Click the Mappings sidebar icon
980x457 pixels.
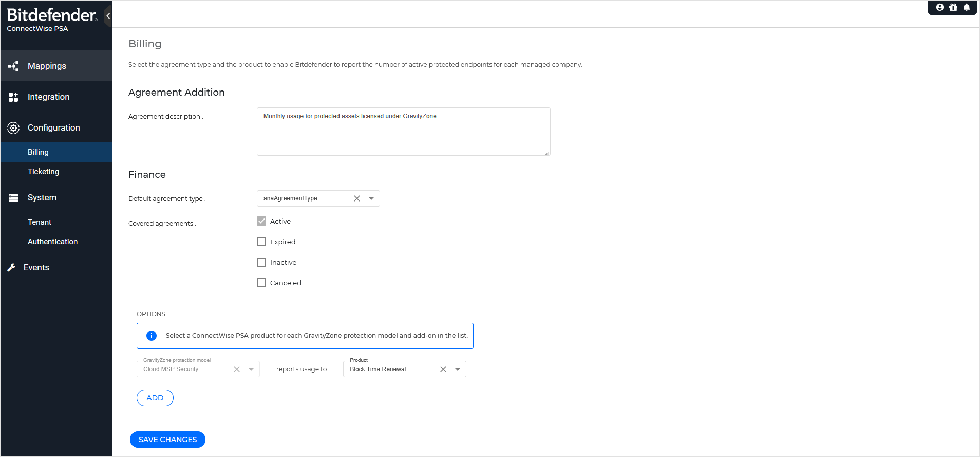click(13, 66)
